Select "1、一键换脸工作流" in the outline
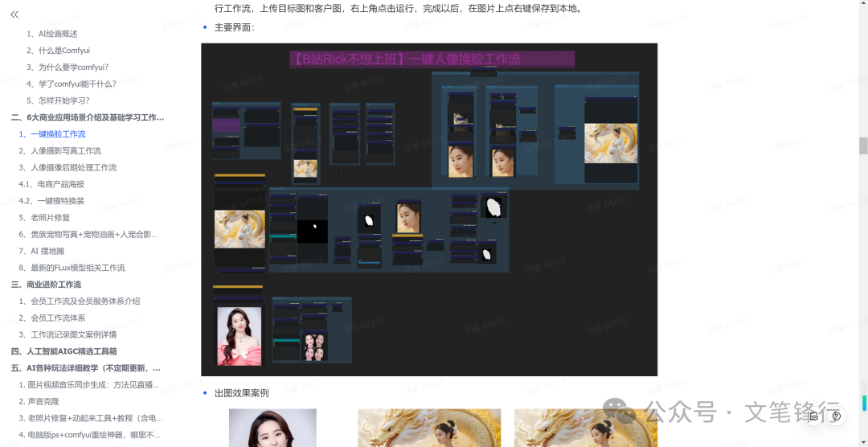Screen dimensions: 868x447 click(52, 134)
